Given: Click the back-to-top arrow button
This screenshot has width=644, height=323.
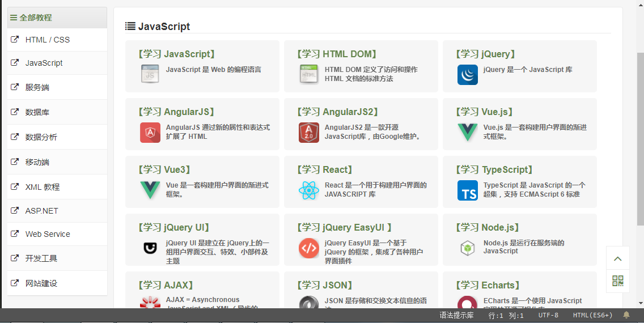Looking at the screenshot, I should pos(618,258).
